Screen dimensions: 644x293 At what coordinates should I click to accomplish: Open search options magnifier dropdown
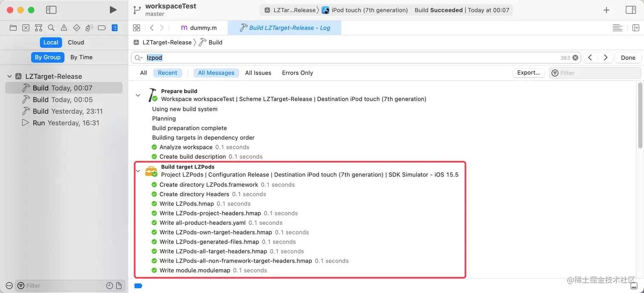(x=139, y=58)
